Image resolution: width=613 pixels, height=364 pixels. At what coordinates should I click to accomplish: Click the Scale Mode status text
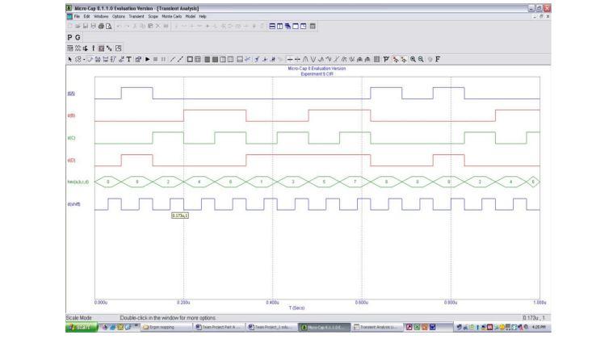pos(78,318)
